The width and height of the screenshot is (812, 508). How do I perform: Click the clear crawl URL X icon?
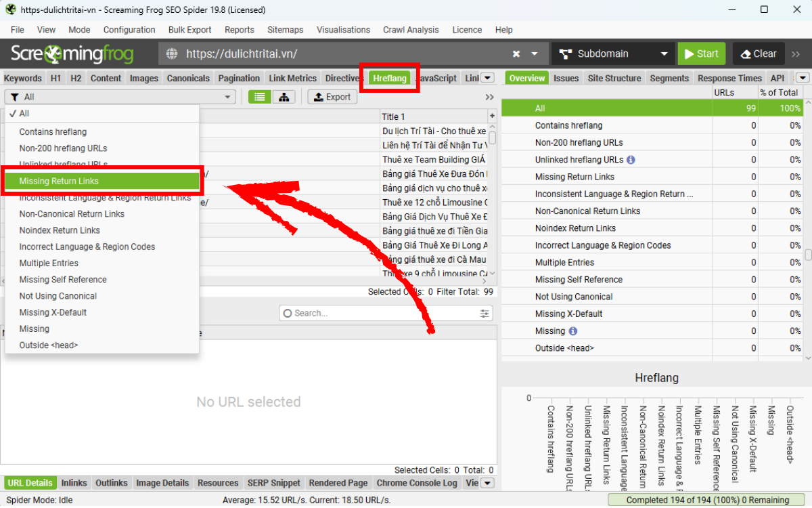click(516, 53)
